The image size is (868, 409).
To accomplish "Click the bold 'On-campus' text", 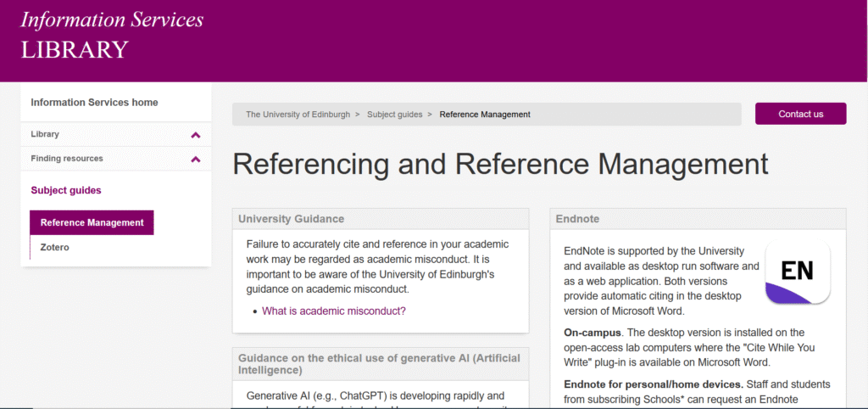I will coord(593,333).
